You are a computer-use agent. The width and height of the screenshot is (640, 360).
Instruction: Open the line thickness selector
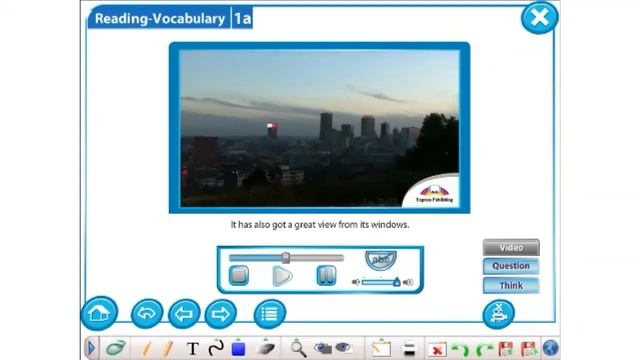(409, 349)
